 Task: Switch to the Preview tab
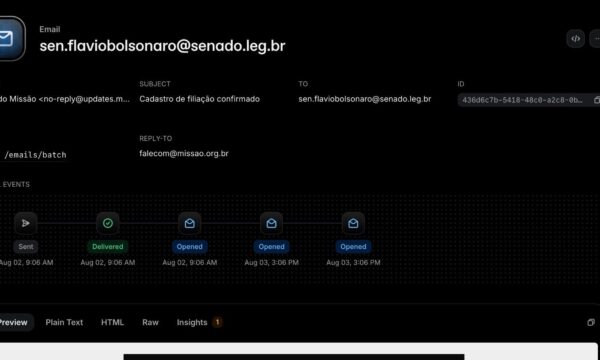point(15,322)
